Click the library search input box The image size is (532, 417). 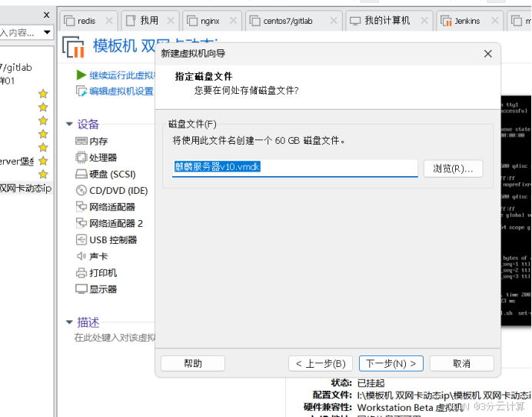click(x=20, y=32)
